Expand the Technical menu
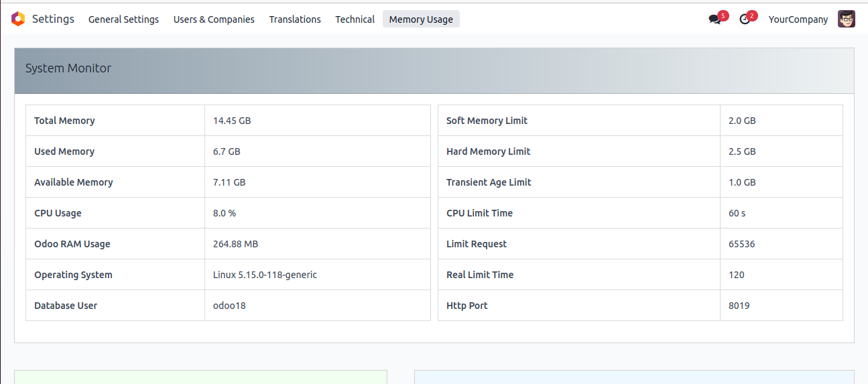 pos(355,19)
